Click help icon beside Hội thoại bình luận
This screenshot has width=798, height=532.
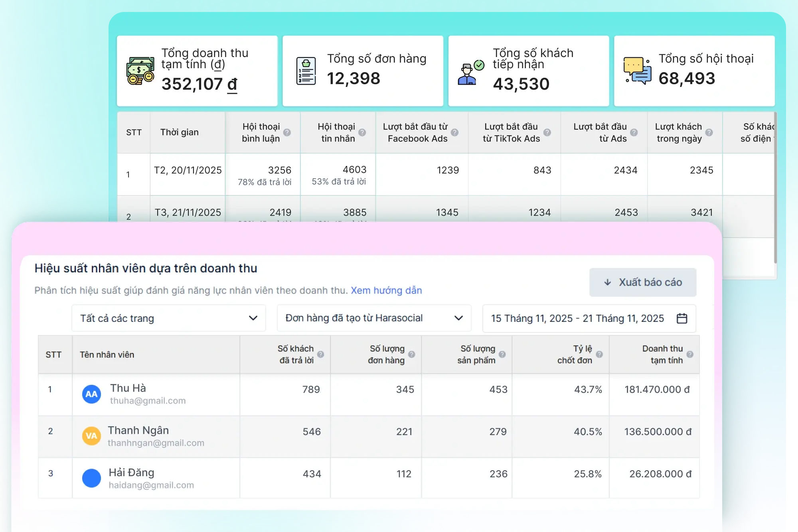287,132
